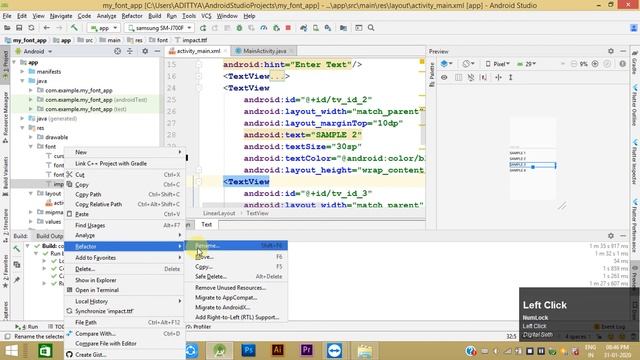Viewport: 640px width, 360px height.
Task: Click the pin icon in Build window sidebar
Action: [17, 280]
